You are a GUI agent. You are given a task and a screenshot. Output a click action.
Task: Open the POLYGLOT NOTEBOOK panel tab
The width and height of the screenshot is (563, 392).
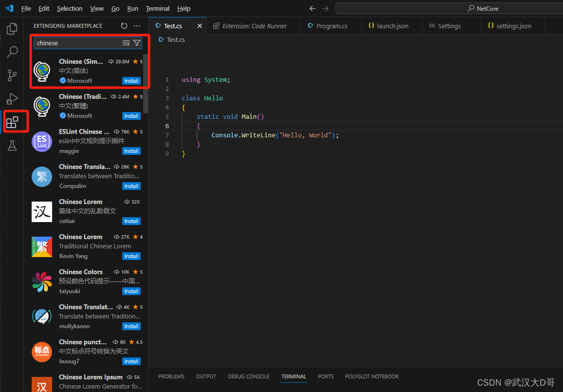(372, 376)
